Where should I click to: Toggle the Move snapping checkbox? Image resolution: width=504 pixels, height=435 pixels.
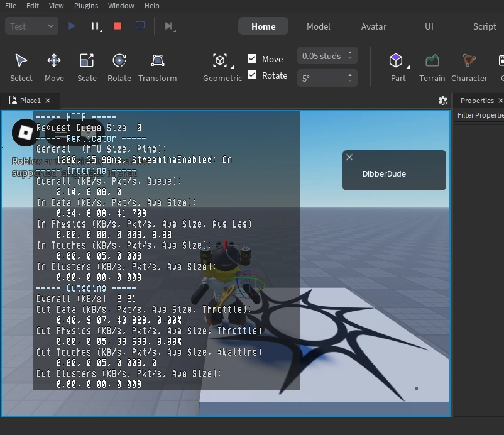coord(252,58)
